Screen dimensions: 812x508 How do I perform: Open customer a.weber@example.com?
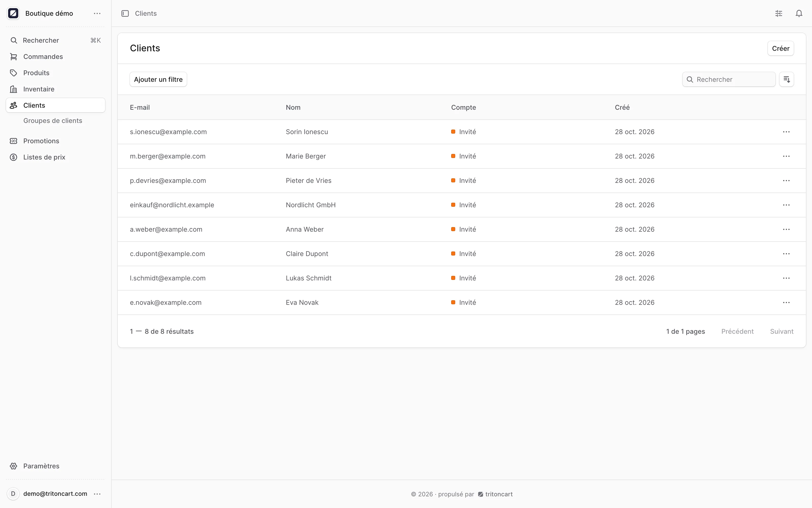coord(166,229)
